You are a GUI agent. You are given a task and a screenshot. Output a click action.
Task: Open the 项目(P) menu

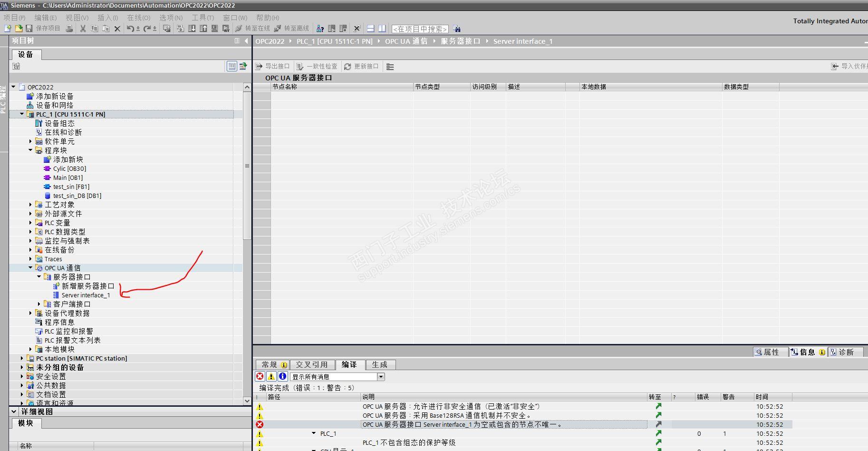click(x=14, y=18)
